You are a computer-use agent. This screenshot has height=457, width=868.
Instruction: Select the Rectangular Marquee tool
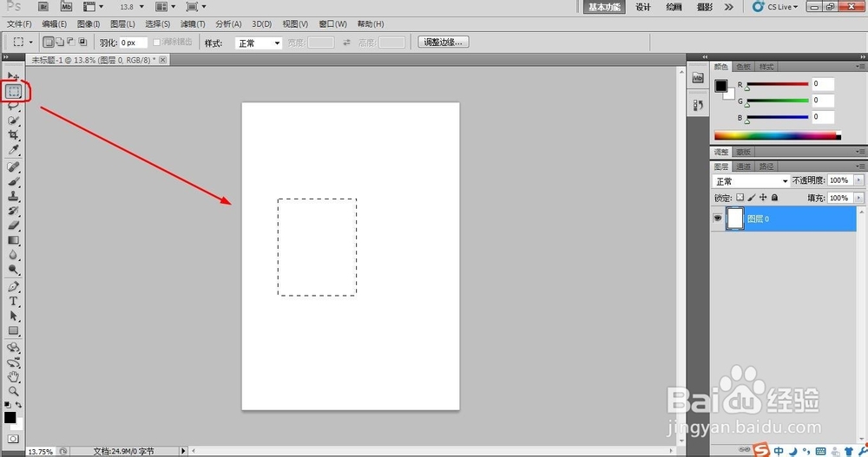point(14,91)
